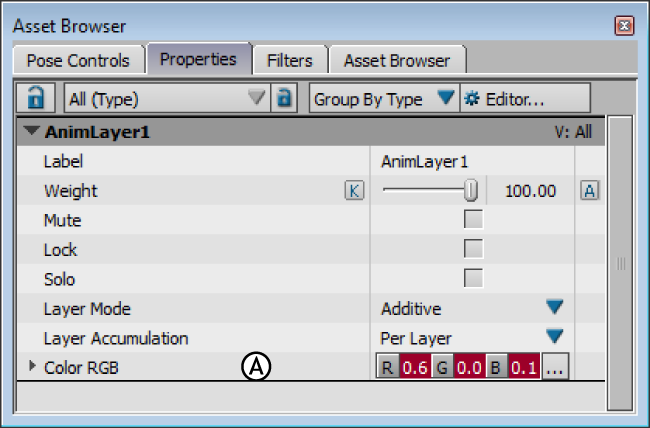Click the K keyframe button for Weight
This screenshot has width=650, height=428.
[353, 191]
